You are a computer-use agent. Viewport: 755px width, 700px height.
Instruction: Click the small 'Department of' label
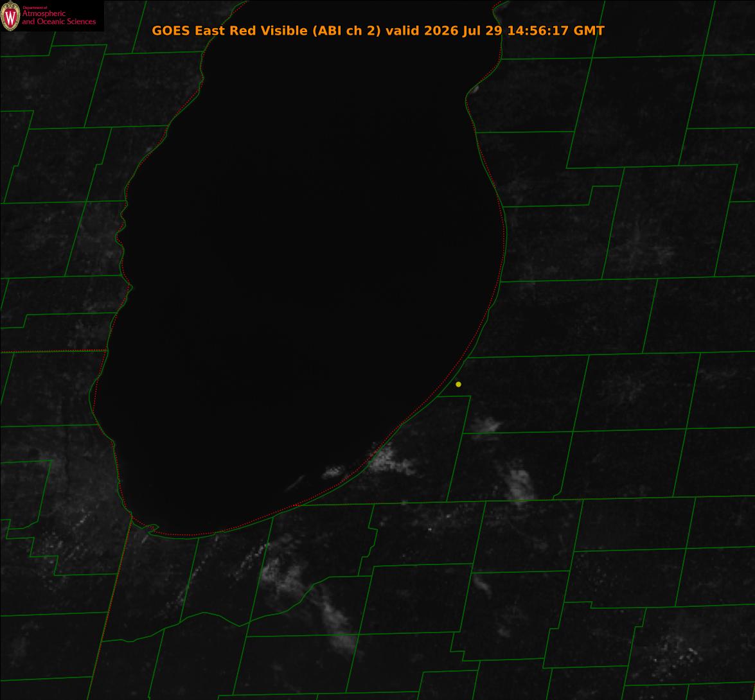(35, 7)
